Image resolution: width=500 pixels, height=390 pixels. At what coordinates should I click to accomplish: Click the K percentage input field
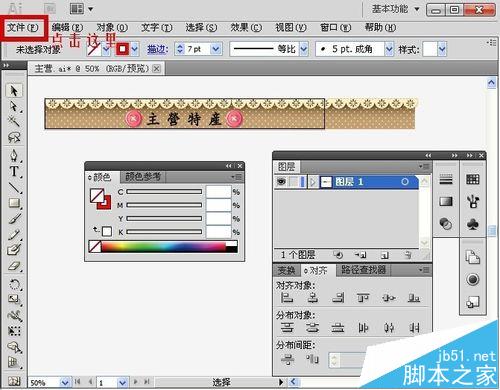pyautogui.click(x=219, y=232)
